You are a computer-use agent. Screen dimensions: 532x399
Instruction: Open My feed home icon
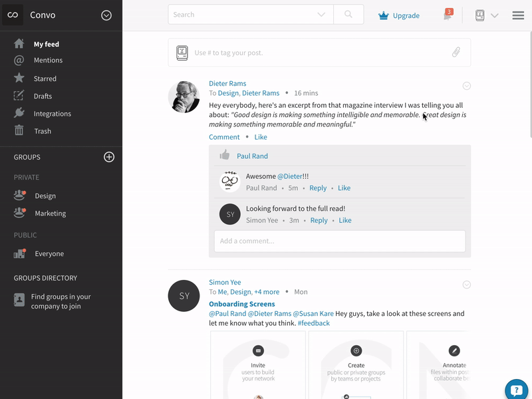pos(19,43)
